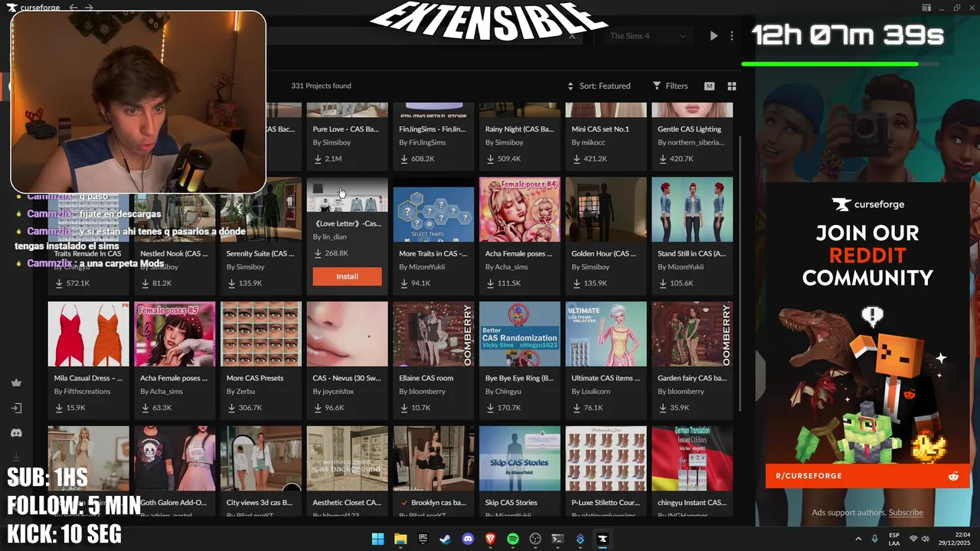This screenshot has height=551, width=980.
Task: Navigate back with the left arrow
Action: click(73, 8)
